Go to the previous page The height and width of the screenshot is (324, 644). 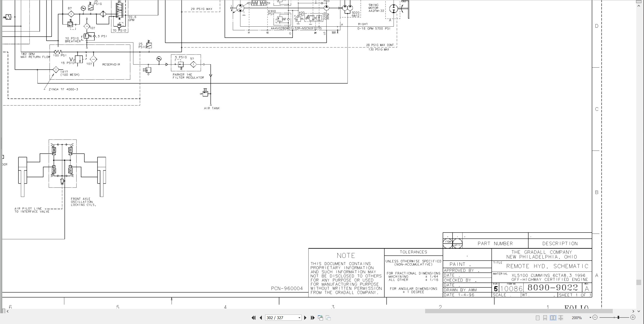[x=261, y=318]
